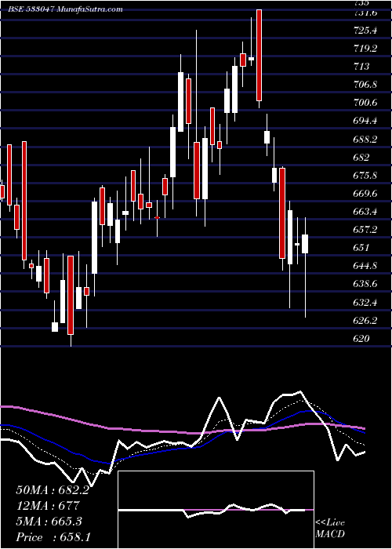Select the 675.8 price axis label
This screenshot has width=392, height=549.
pyautogui.click(x=365, y=176)
